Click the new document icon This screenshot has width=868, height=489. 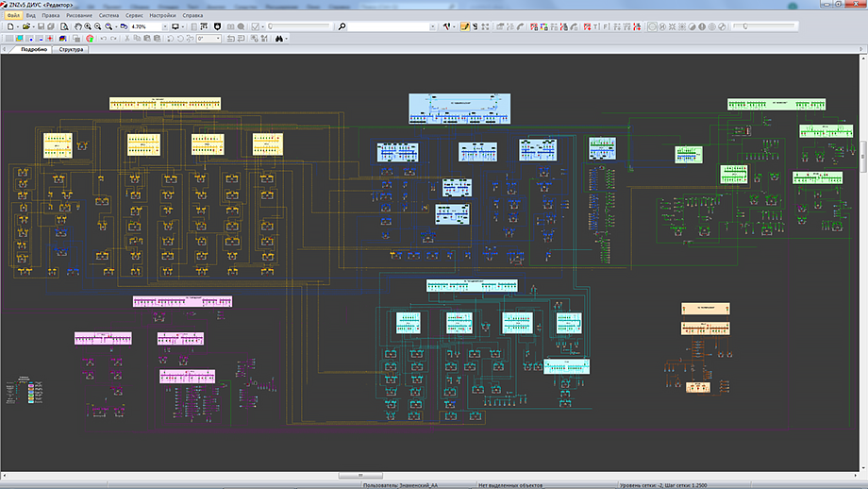pyautogui.click(x=10, y=27)
